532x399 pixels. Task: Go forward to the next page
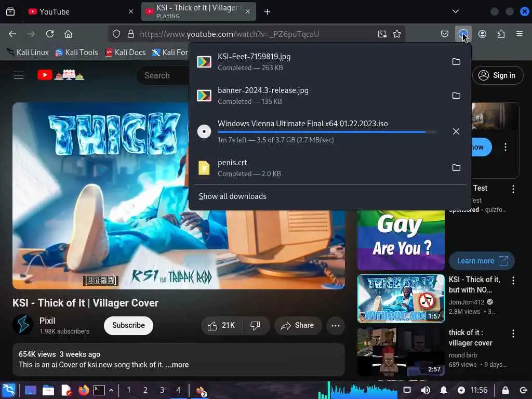point(31,34)
